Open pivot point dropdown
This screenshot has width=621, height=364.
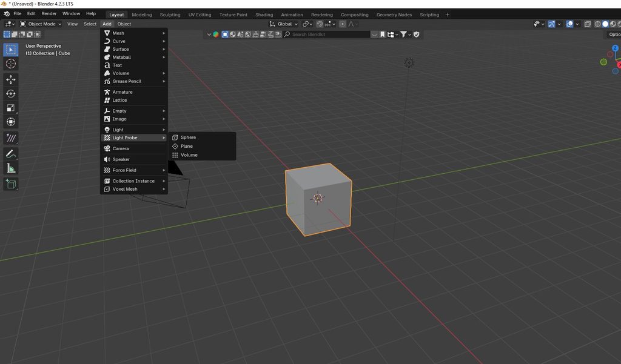pos(307,24)
